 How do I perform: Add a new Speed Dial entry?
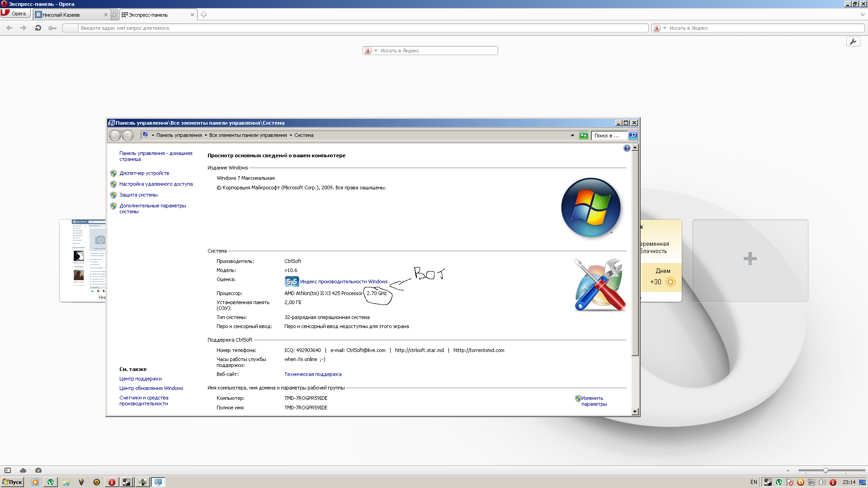(x=750, y=260)
